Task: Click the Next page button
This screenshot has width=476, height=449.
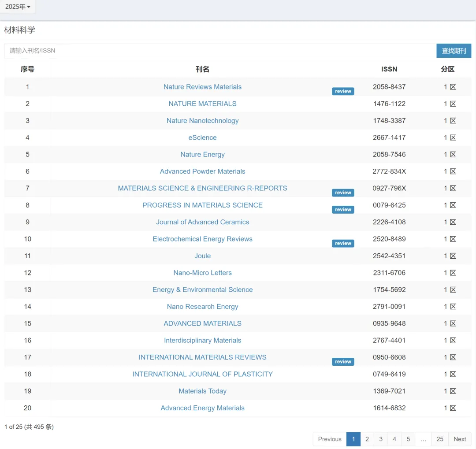Action: (x=460, y=439)
